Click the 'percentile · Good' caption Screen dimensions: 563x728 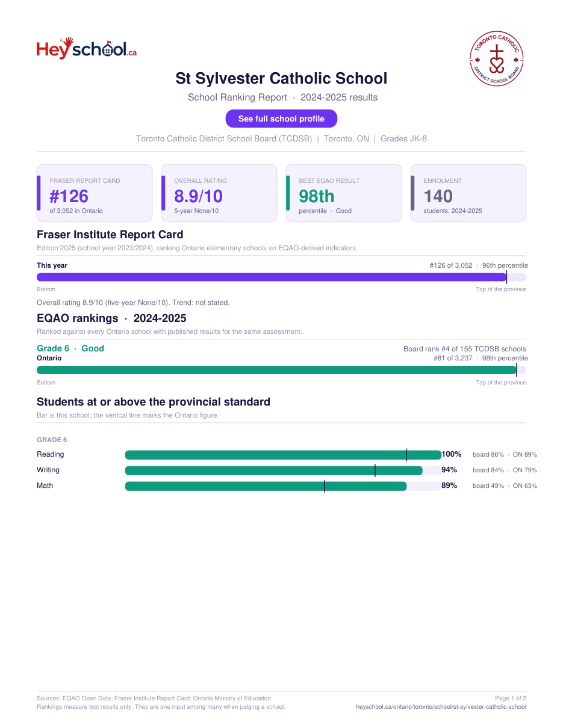pyautogui.click(x=325, y=211)
